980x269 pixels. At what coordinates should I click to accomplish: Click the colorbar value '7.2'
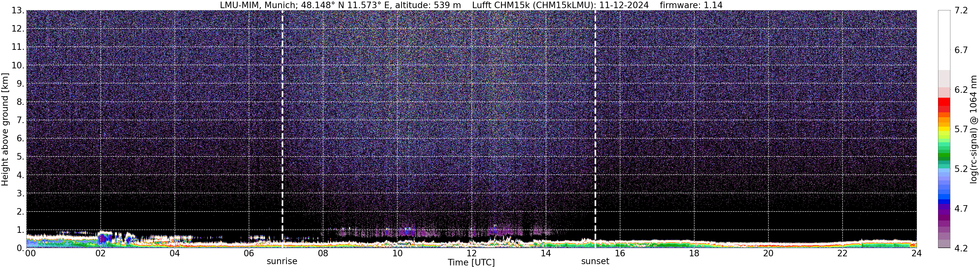pyautogui.click(x=961, y=11)
